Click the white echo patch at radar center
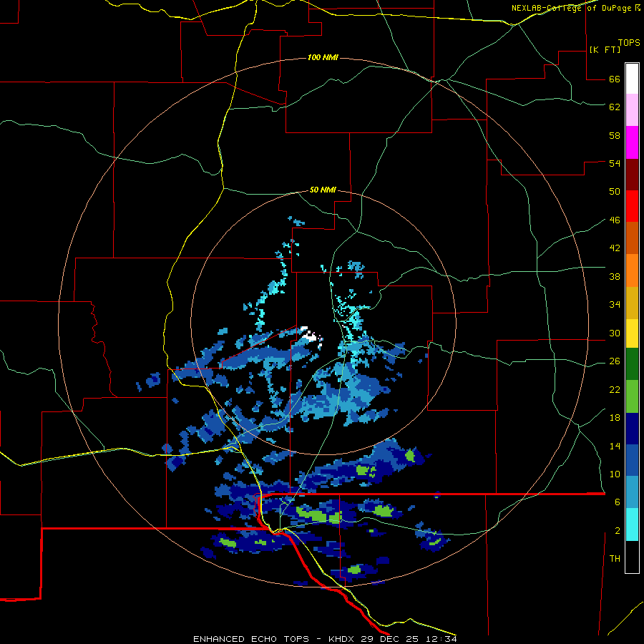Image resolution: width=644 pixels, height=644 pixels. click(x=308, y=335)
